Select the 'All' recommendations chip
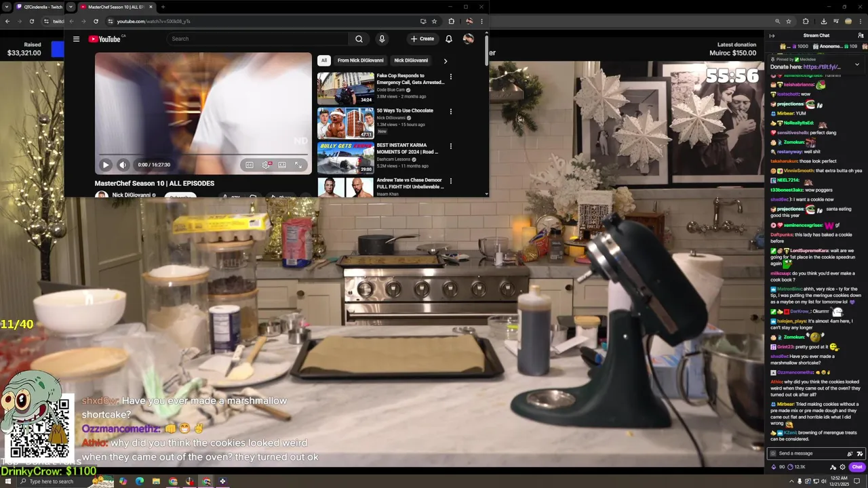The image size is (868, 488). [x=324, y=60]
